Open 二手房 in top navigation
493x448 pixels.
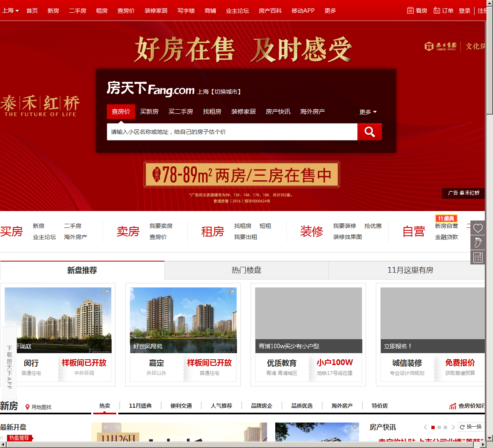coord(78,11)
